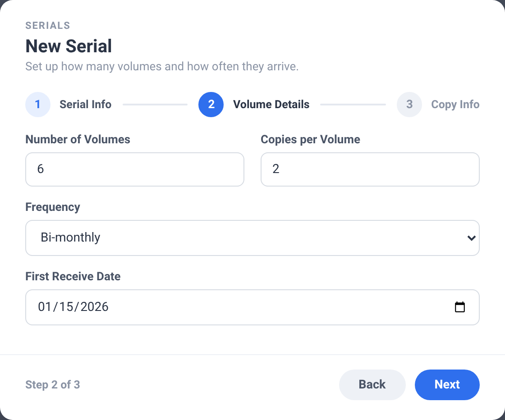Select the day 15 in date
This screenshot has width=505, height=420.
click(x=66, y=307)
